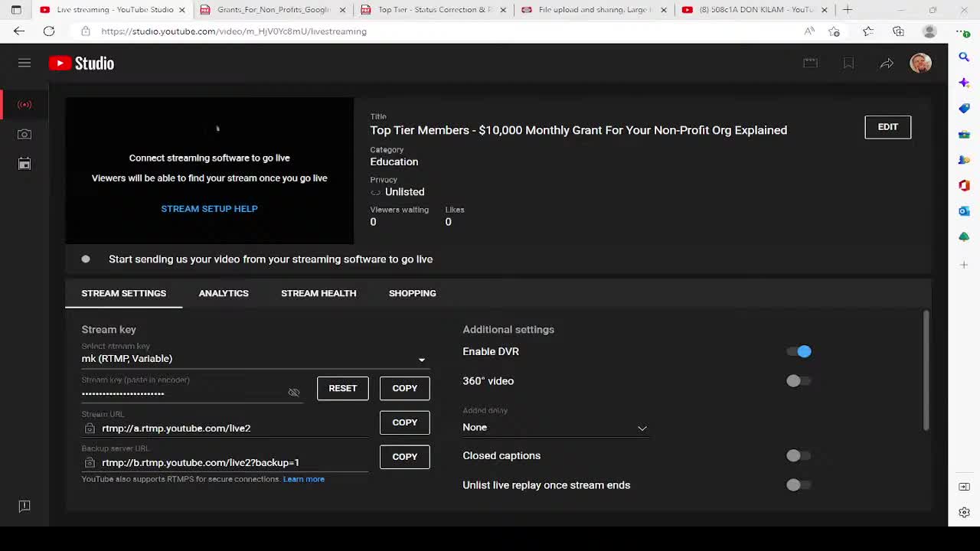Click the Learn more RTMPS link
Screen dimensions: 980x551
(x=304, y=479)
